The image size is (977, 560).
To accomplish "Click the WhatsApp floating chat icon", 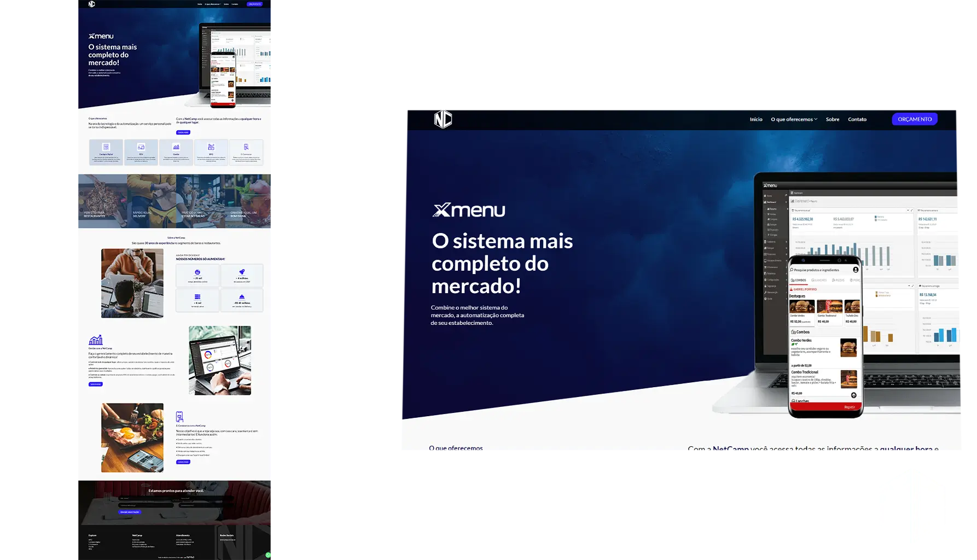I will 268,555.
